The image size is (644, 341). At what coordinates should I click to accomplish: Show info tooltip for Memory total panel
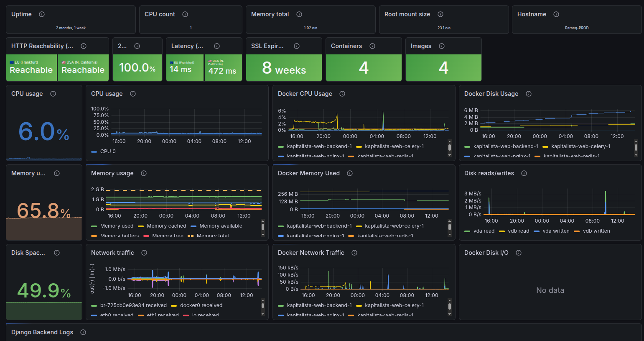[299, 14]
